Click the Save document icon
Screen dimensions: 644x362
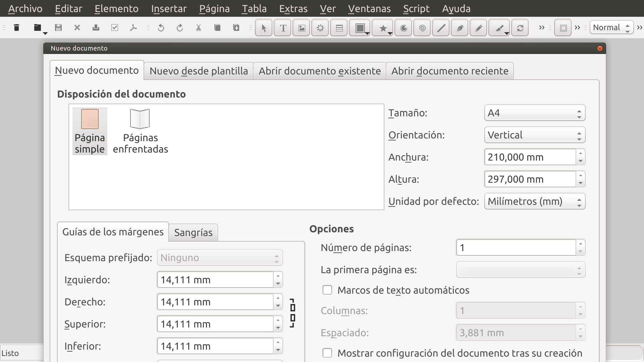pyautogui.click(x=58, y=28)
